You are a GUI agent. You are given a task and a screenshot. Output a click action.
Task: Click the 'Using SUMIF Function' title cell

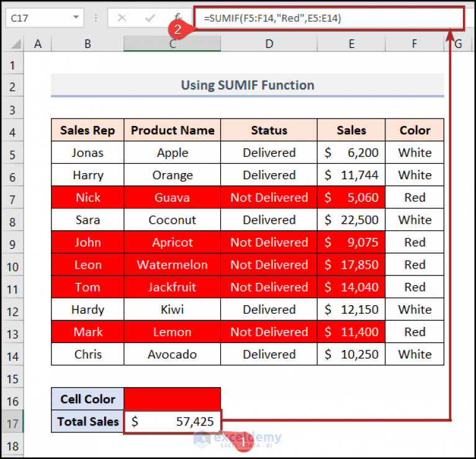[x=248, y=85]
